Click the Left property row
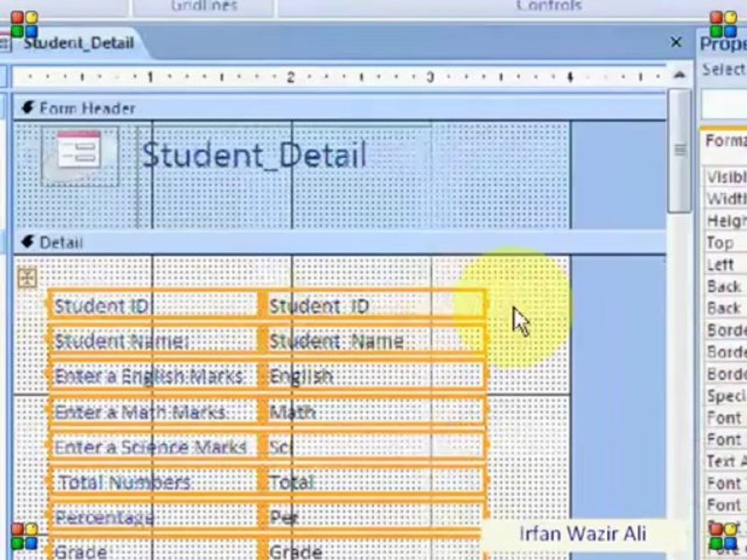747x560 pixels. click(725, 264)
